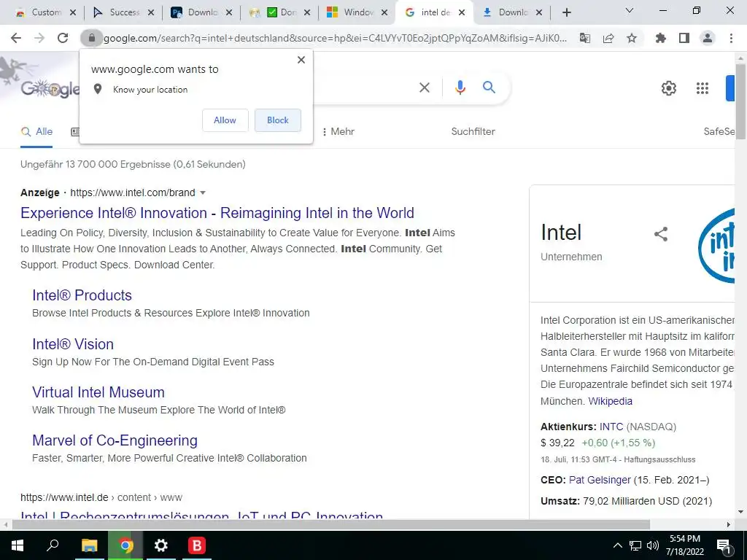Open Wikipedia link in Intel panel
Screen dimensions: 747x560
click(x=611, y=401)
